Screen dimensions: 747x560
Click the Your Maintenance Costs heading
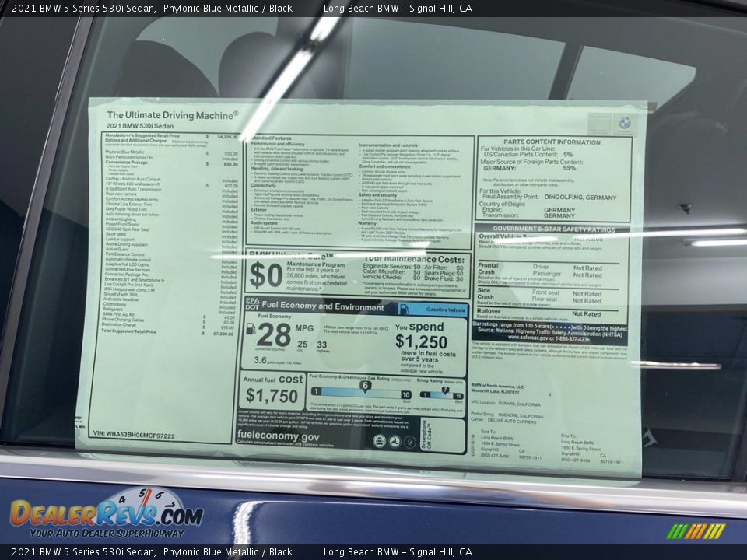click(x=413, y=260)
